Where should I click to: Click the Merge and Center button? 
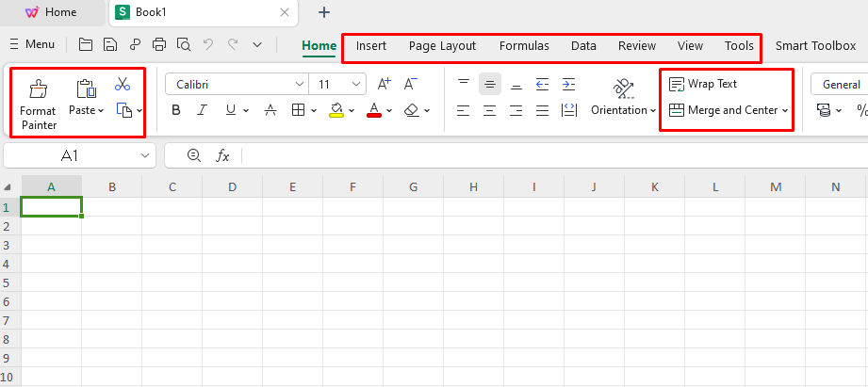[723, 110]
